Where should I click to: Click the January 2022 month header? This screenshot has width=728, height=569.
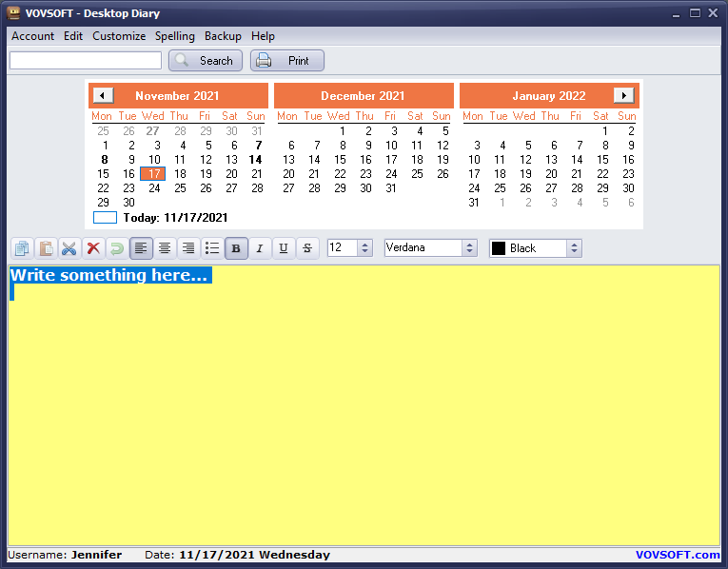(x=549, y=96)
